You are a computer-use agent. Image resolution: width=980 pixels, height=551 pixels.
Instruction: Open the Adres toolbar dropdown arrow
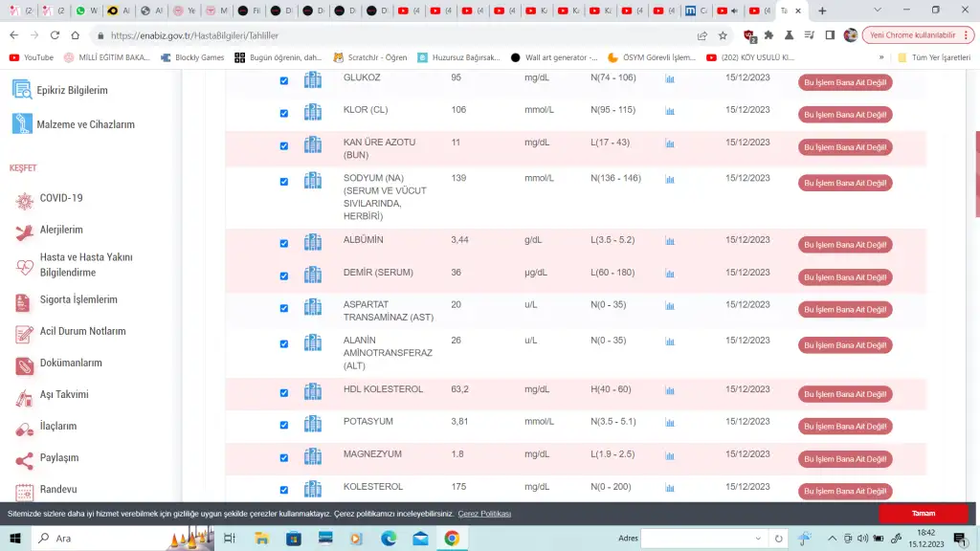tap(763, 539)
